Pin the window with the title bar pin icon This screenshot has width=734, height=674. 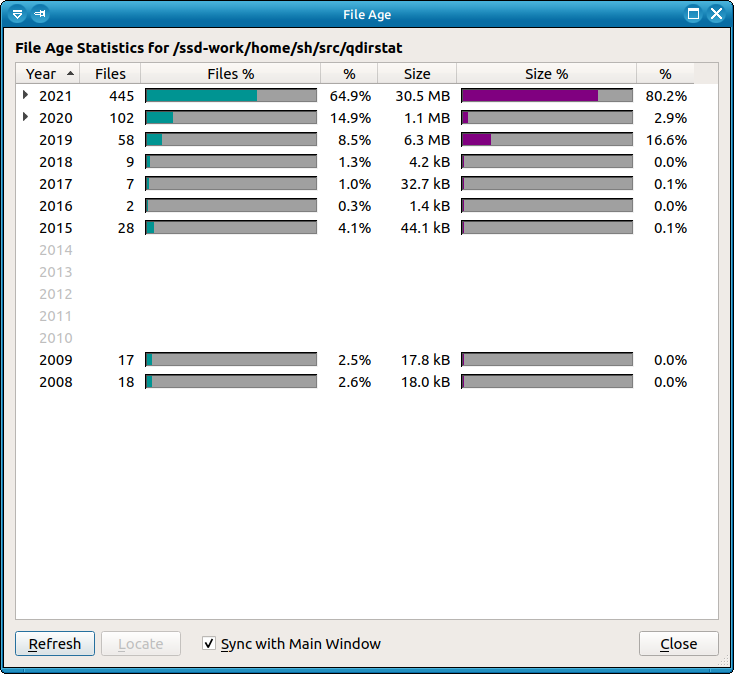tap(40, 14)
